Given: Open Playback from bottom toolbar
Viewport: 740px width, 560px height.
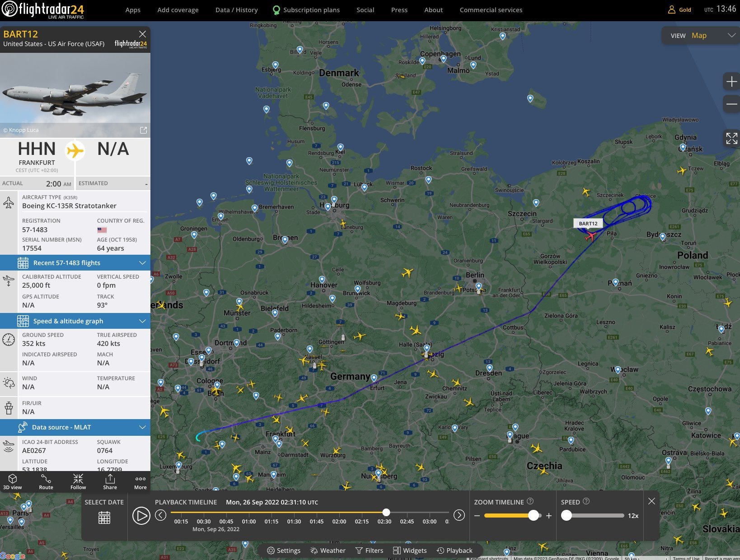Looking at the screenshot, I should (x=454, y=551).
